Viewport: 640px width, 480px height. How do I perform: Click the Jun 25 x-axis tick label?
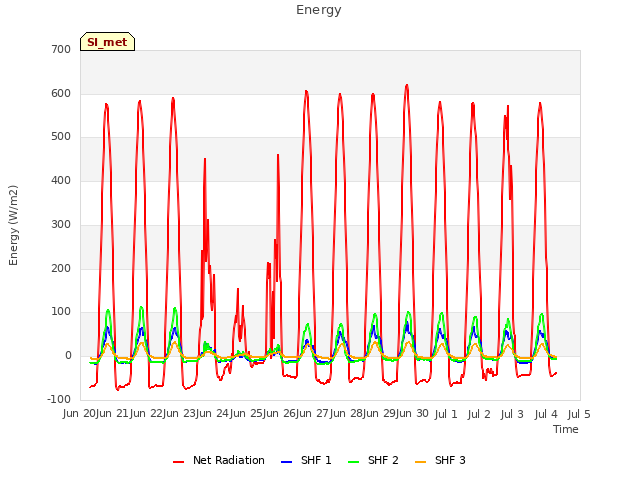(247, 414)
